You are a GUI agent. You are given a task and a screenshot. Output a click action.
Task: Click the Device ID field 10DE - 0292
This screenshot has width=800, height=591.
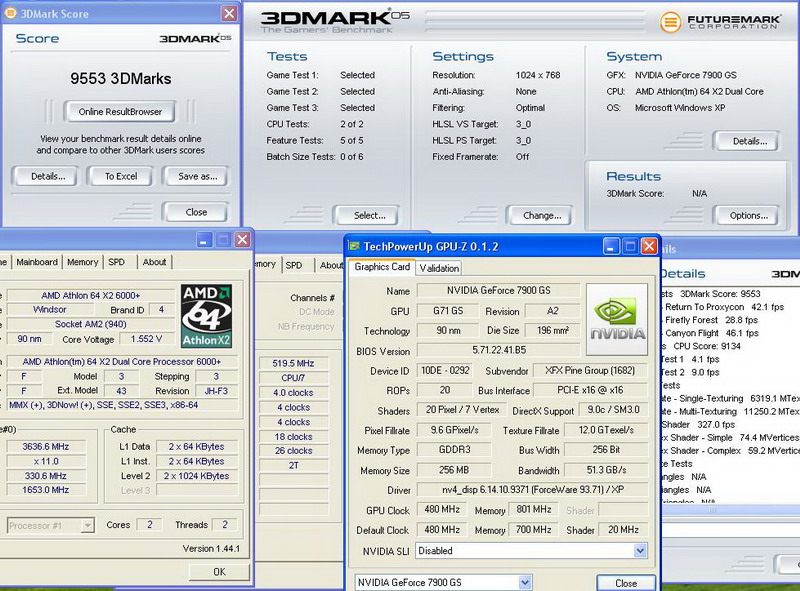[x=444, y=371]
